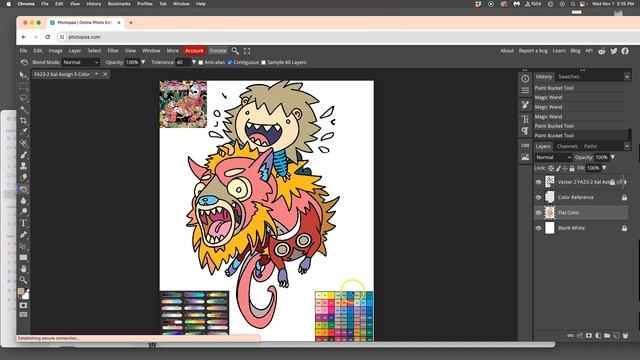Open the Brush panel icon
The image size is (640, 360).
(x=525, y=104)
